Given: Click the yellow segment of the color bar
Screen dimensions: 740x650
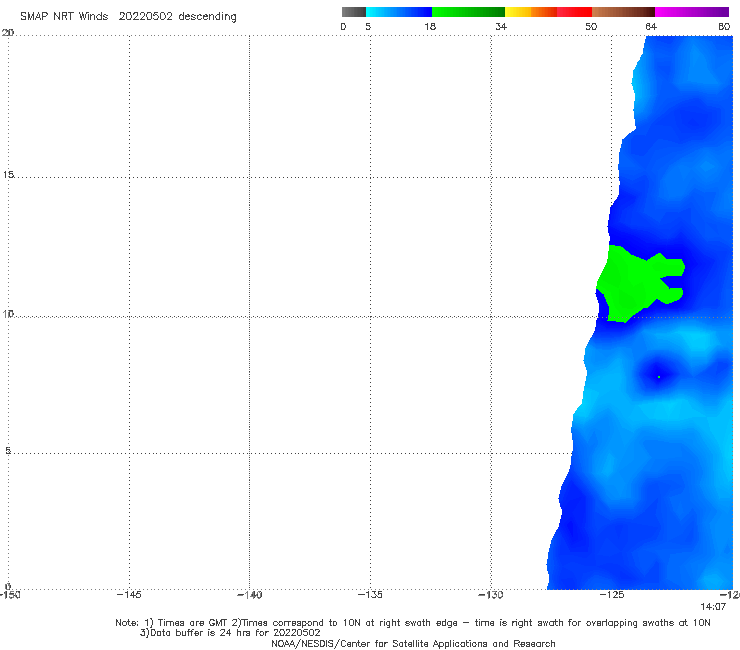Looking at the screenshot, I should point(518,12).
